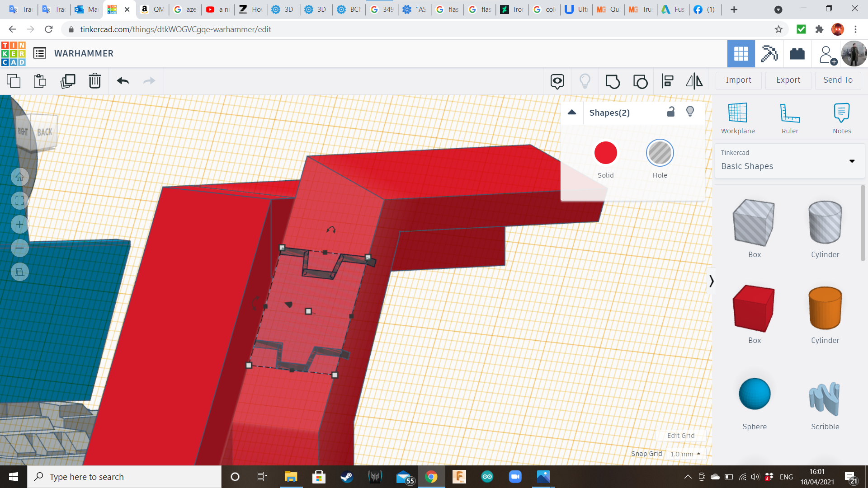
Task: Click the Duplicate and repeat icon
Action: (x=68, y=81)
